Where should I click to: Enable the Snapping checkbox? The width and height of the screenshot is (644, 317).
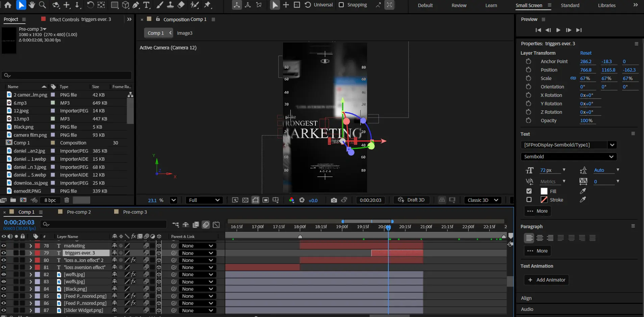341,5
